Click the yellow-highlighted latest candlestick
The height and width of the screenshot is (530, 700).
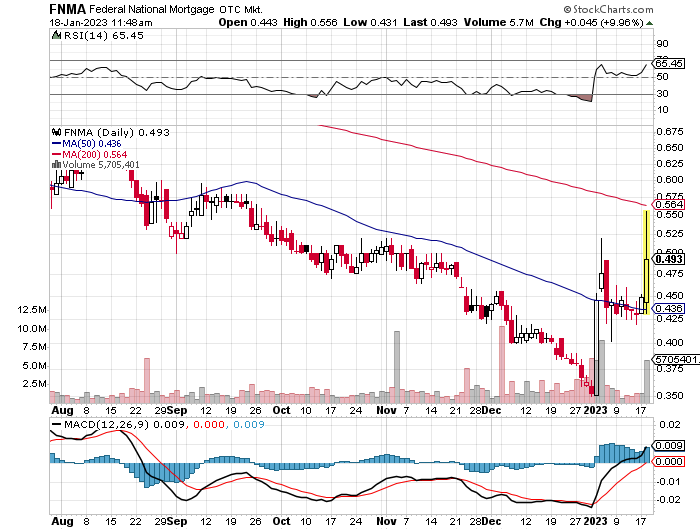coord(646,263)
